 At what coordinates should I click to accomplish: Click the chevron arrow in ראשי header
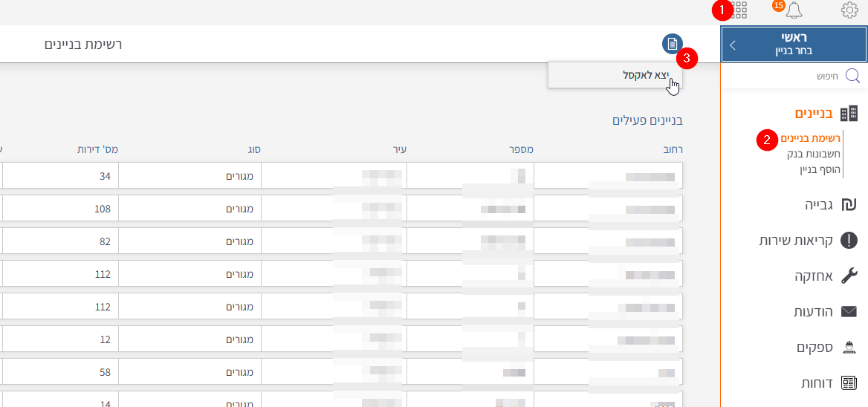coord(733,45)
